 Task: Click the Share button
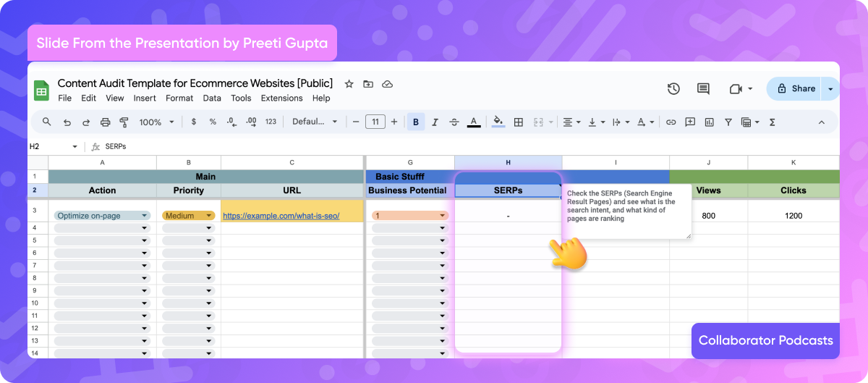796,88
